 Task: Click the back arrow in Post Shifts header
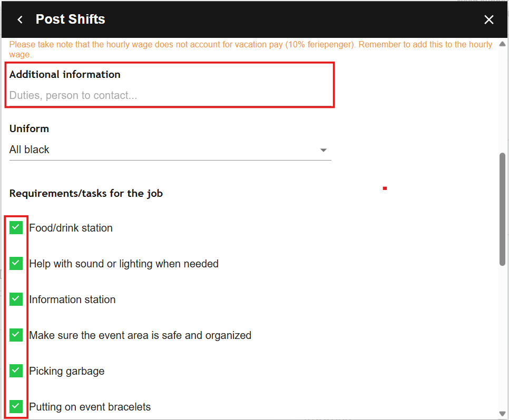pyautogui.click(x=20, y=20)
